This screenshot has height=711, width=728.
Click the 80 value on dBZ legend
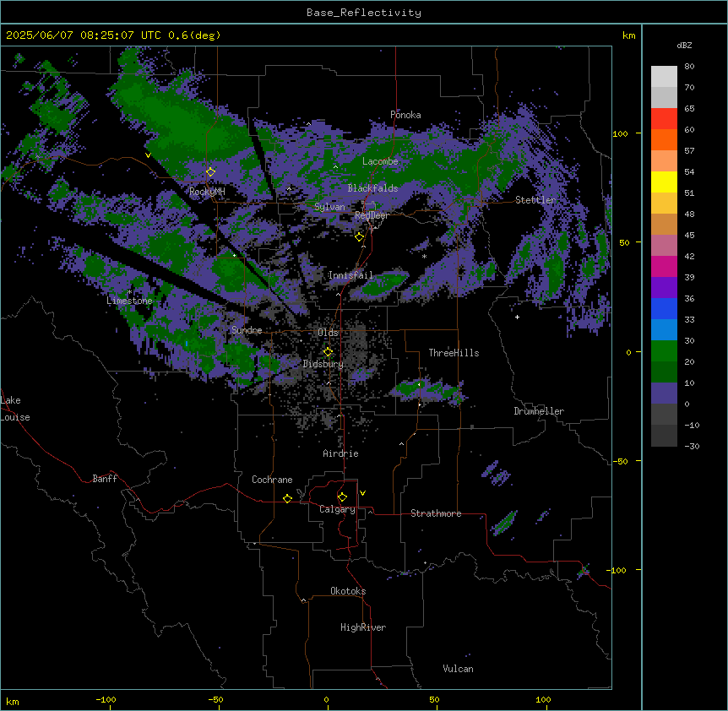pyautogui.click(x=689, y=67)
